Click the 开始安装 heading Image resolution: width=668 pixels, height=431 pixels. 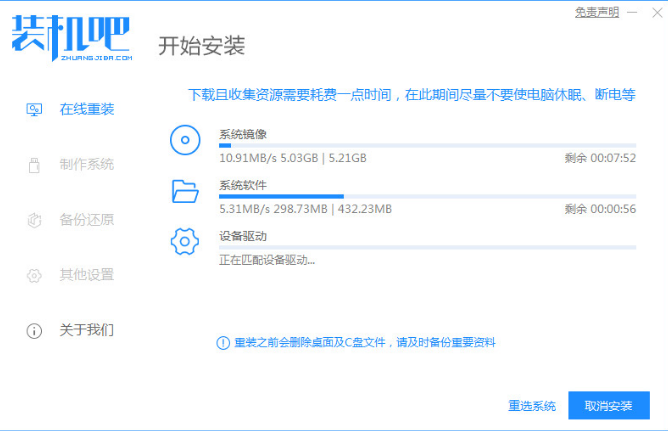point(201,46)
